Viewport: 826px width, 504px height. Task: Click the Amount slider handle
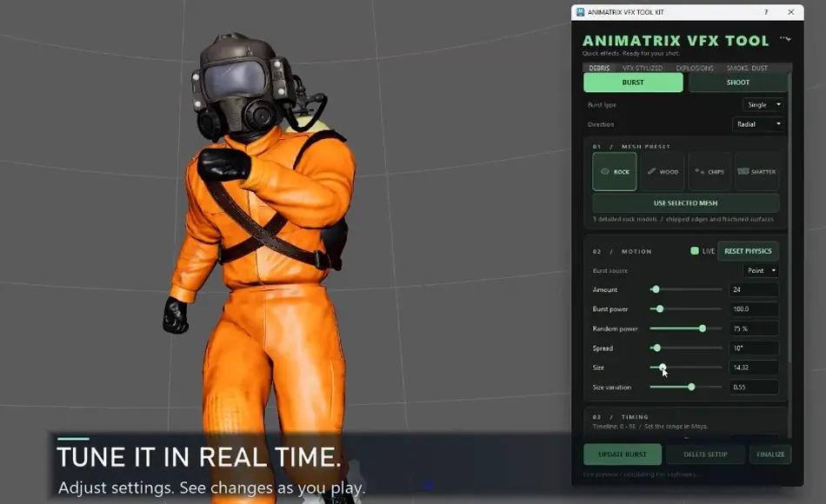coord(656,289)
